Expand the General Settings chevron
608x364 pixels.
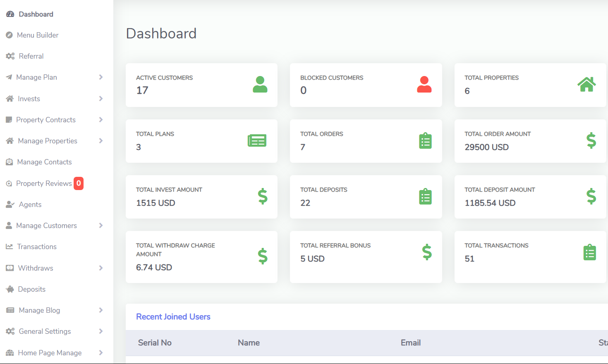tap(101, 331)
